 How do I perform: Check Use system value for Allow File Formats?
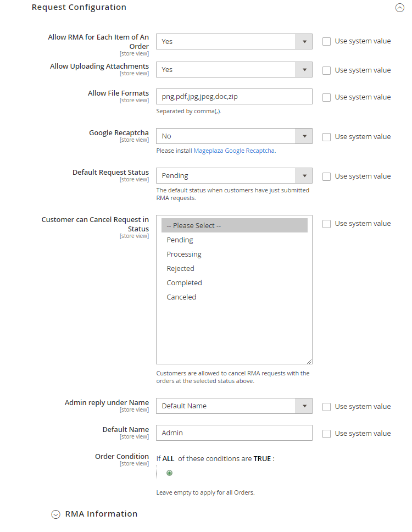(x=327, y=97)
